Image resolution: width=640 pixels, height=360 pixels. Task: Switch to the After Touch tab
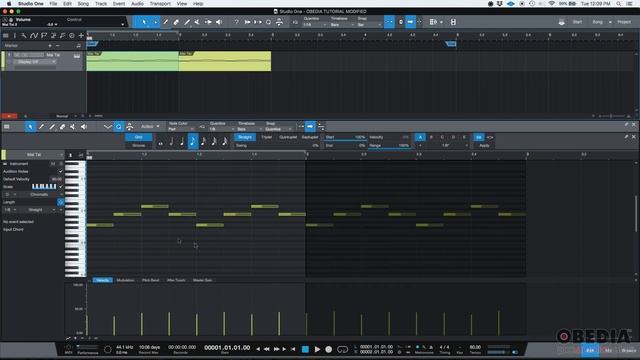(x=176, y=280)
